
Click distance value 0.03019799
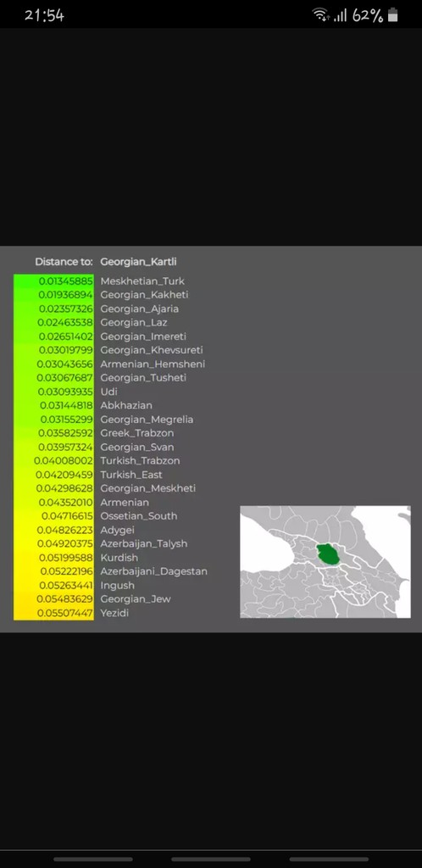click(x=66, y=350)
